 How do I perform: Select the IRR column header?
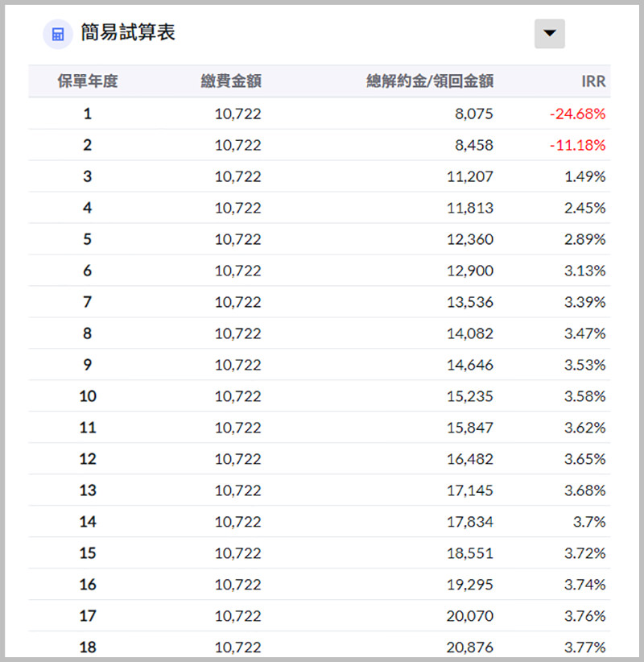point(593,81)
